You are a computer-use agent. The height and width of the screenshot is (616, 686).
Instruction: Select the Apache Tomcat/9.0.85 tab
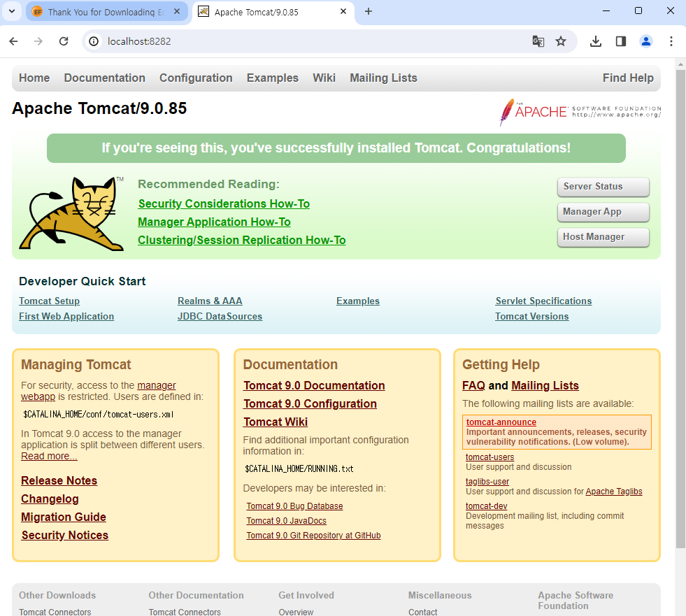point(273,12)
